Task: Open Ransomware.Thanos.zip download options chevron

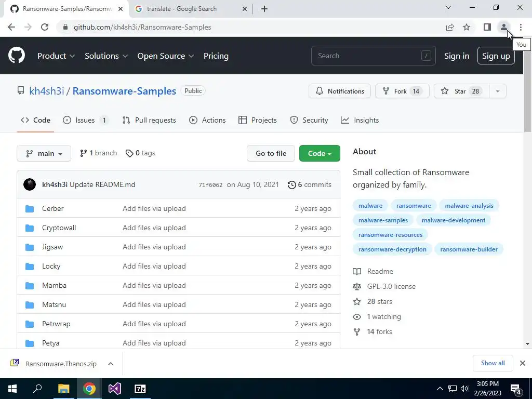Action: (x=110, y=364)
